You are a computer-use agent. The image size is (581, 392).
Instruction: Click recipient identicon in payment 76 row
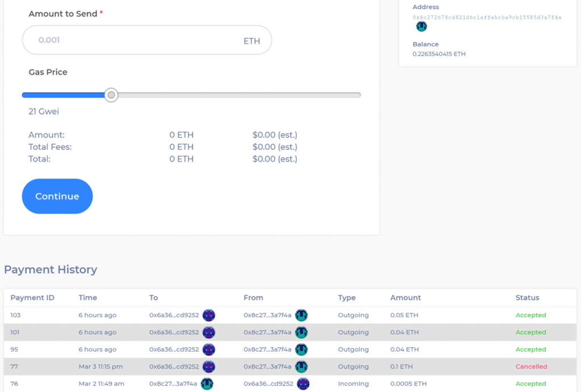(207, 384)
